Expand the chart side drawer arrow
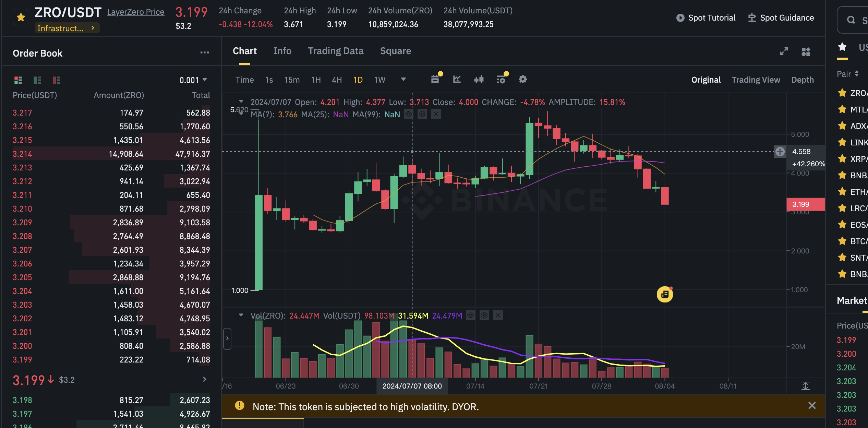The height and width of the screenshot is (428, 868). tap(227, 338)
